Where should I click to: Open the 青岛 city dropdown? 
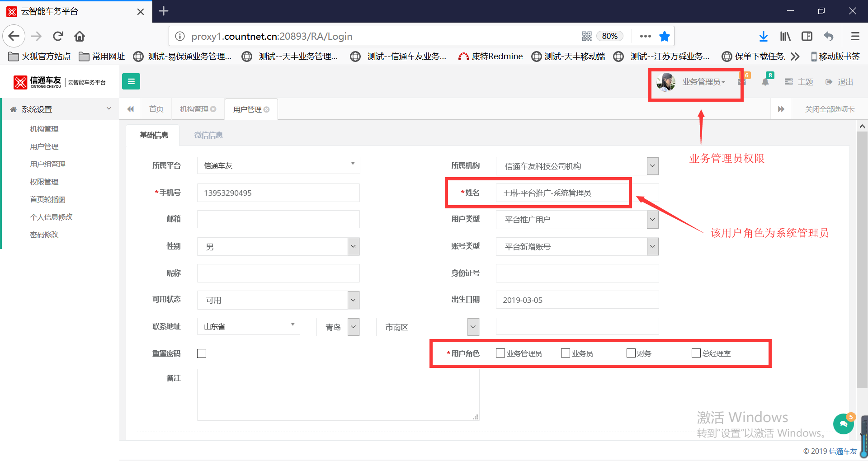(338, 327)
